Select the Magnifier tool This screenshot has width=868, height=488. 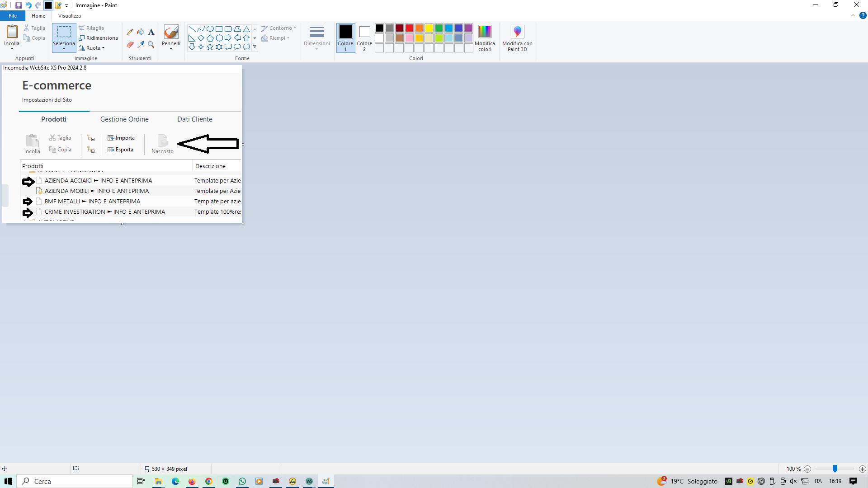coord(151,45)
